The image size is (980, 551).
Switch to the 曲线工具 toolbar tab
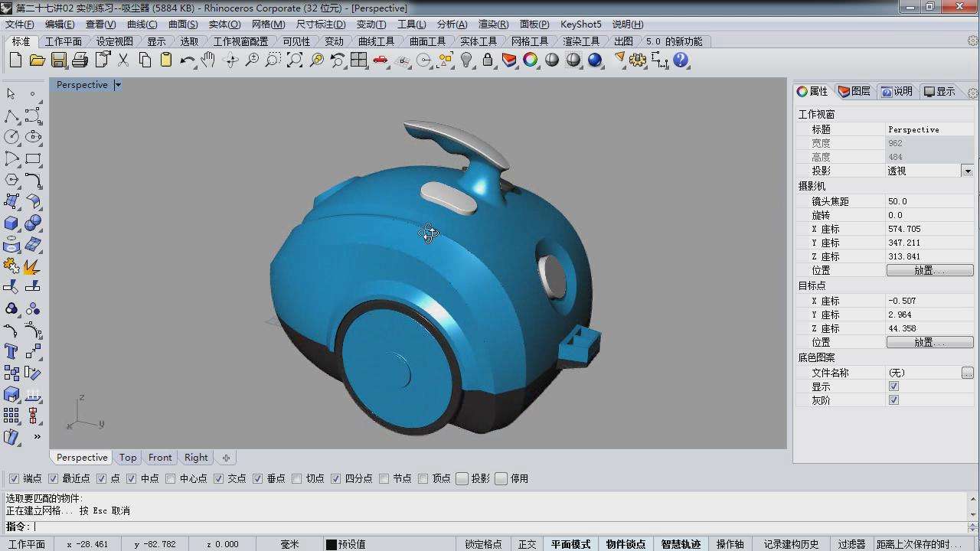point(376,41)
